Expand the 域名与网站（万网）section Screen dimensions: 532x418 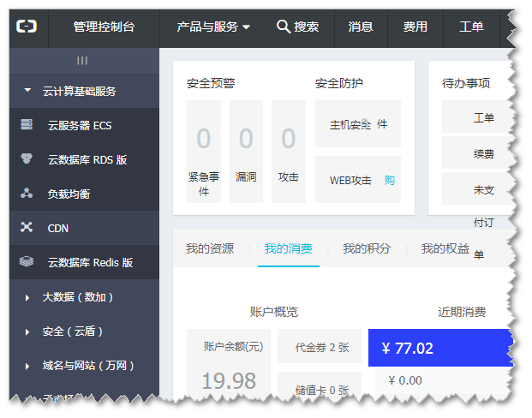[x=27, y=366]
